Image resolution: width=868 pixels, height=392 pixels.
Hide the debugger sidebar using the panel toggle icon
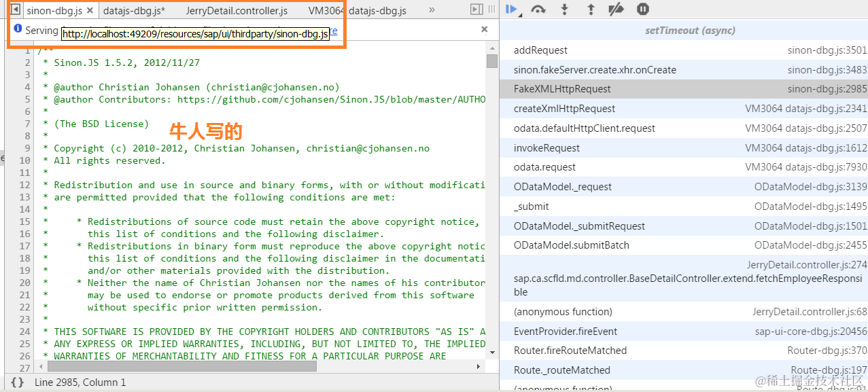click(x=476, y=10)
